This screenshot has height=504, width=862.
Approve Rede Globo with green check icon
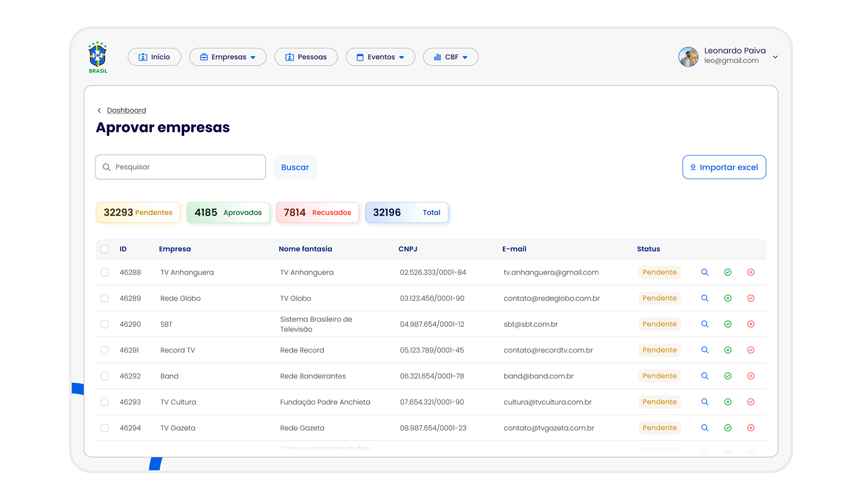coord(728,298)
